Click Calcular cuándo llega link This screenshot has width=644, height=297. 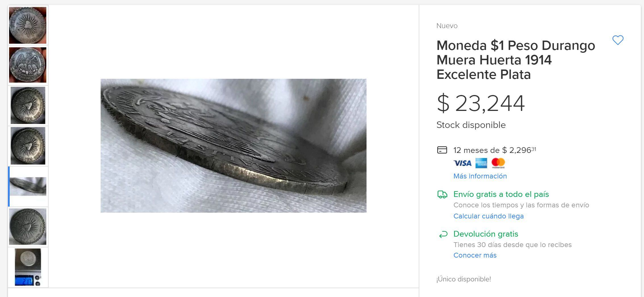488,216
